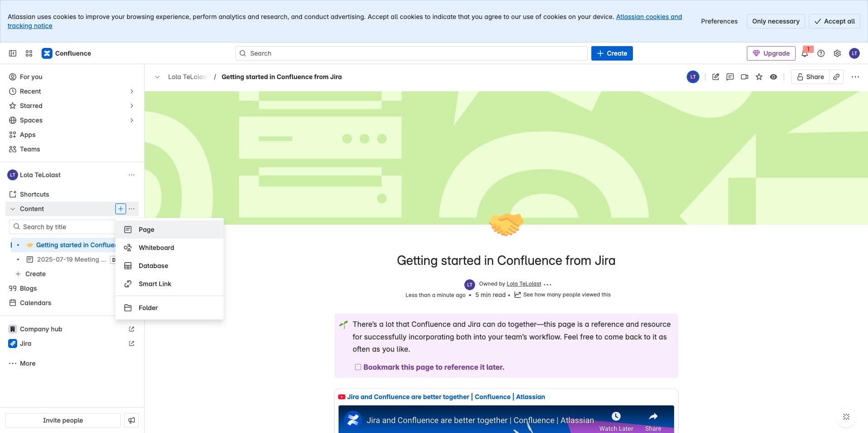The image size is (868, 433).
Task: Edit this page with the pencil icon
Action: (716, 77)
